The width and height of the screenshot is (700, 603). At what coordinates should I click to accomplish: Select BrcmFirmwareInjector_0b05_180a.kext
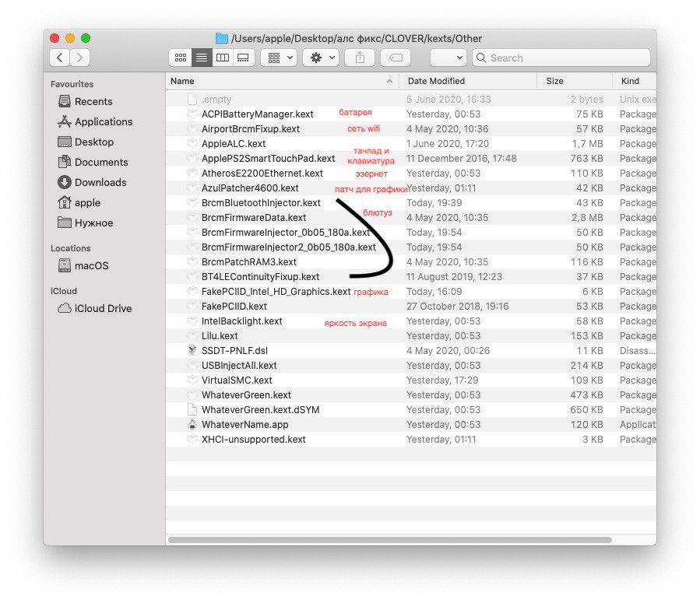410,232
